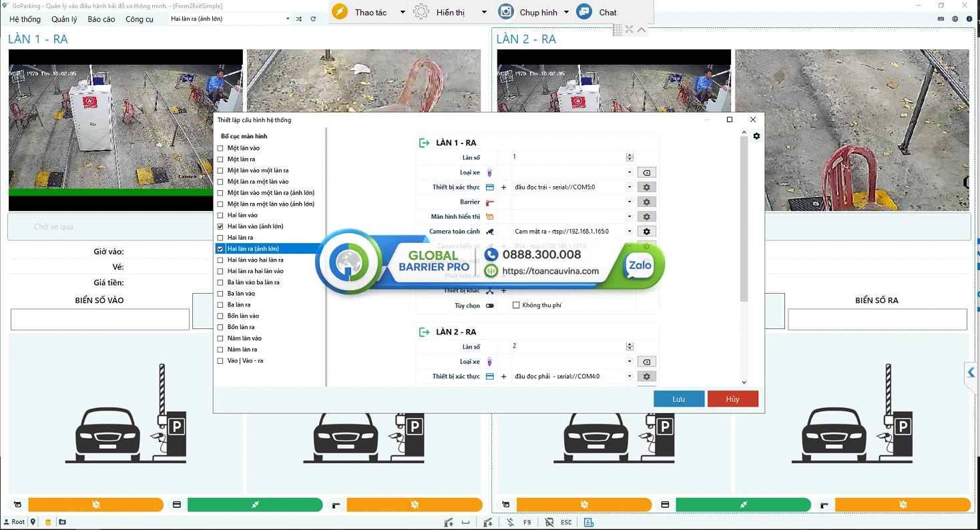Open config gear at dialog top-right corner
The width and height of the screenshot is (980, 530).
click(x=756, y=136)
